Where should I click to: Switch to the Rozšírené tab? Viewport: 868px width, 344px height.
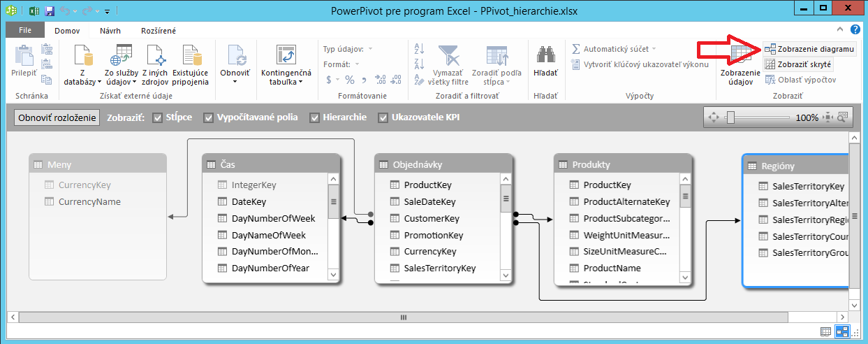coord(159,31)
